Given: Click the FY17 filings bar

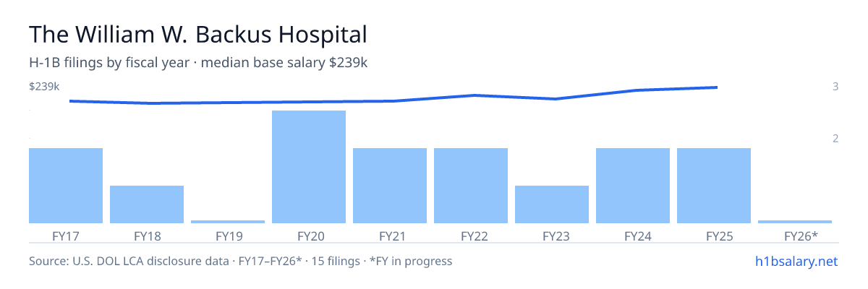Looking at the screenshot, I should 66,186.
